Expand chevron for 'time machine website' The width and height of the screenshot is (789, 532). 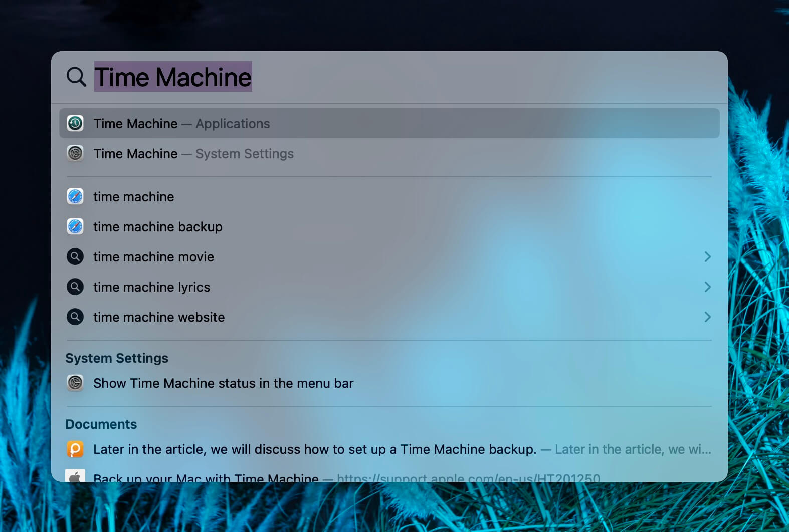point(707,317)
